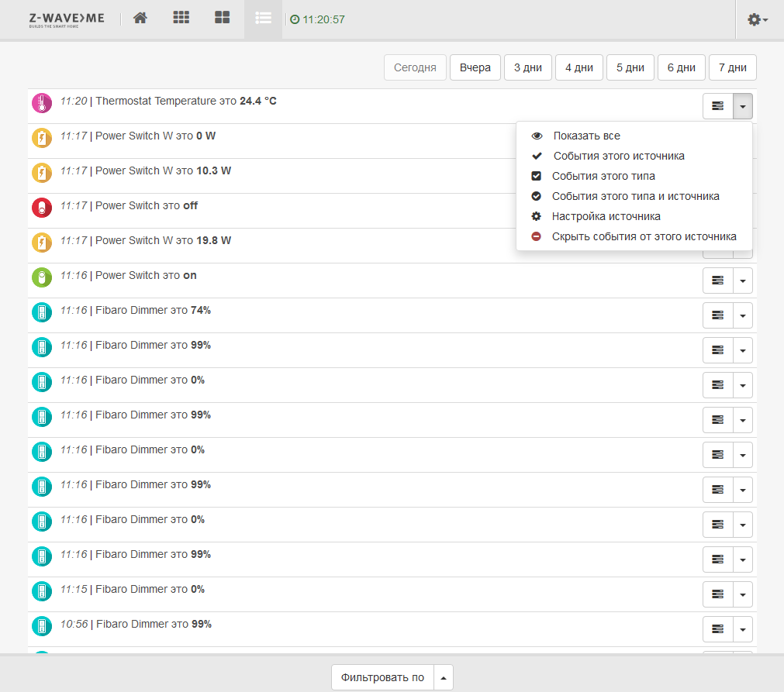Image resolution: width=784 pixels, height=692 pixels.
Task: Open list button for 10:56 Fibaro Dimmer event
Action: (718, 629)
